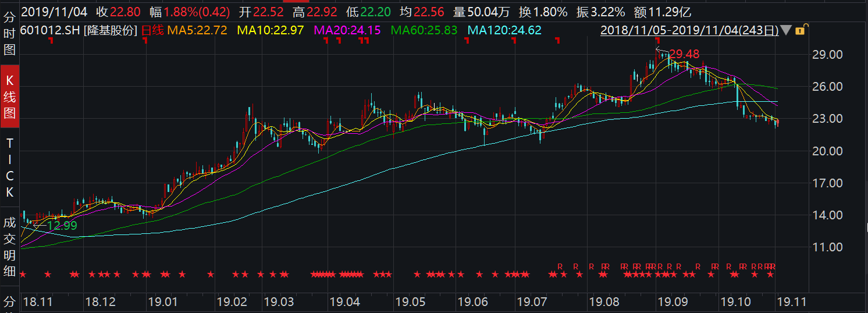Screen dimensions: 868x313
Task: Click the 日线 period selector
Action: 153,30
